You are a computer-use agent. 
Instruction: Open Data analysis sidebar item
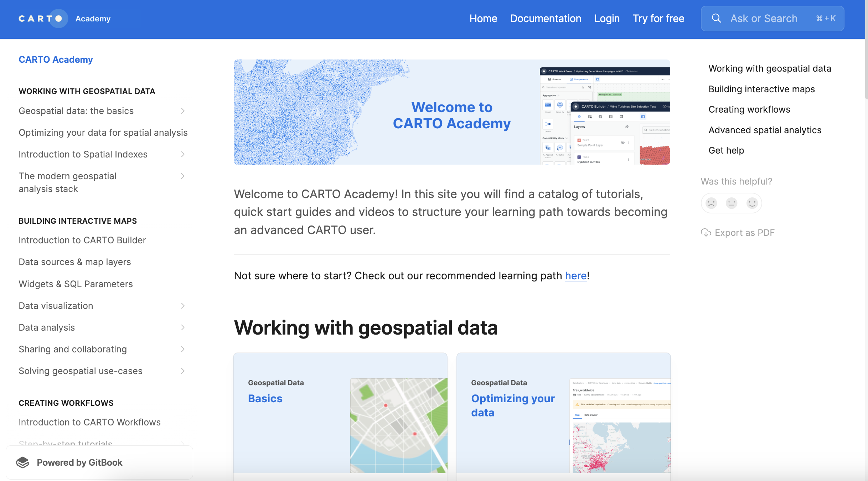(x=47, y=327)
